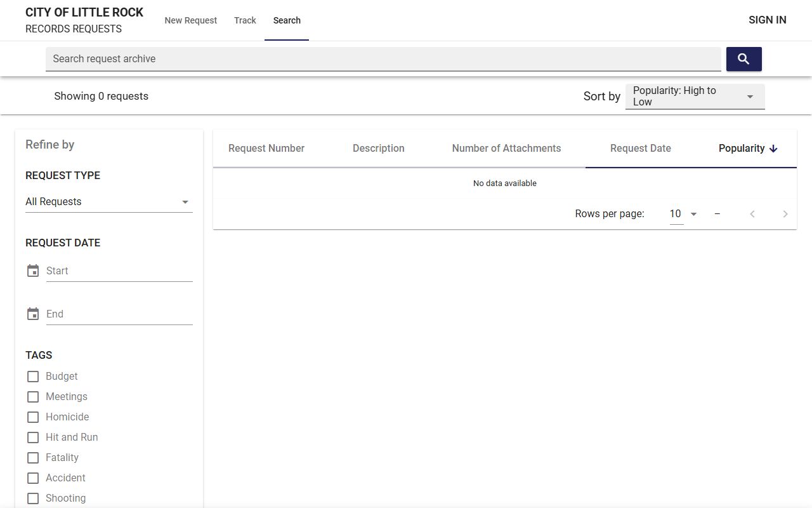812x508 pixels.
Task: Click the End date input field
Action: point(119,314)
